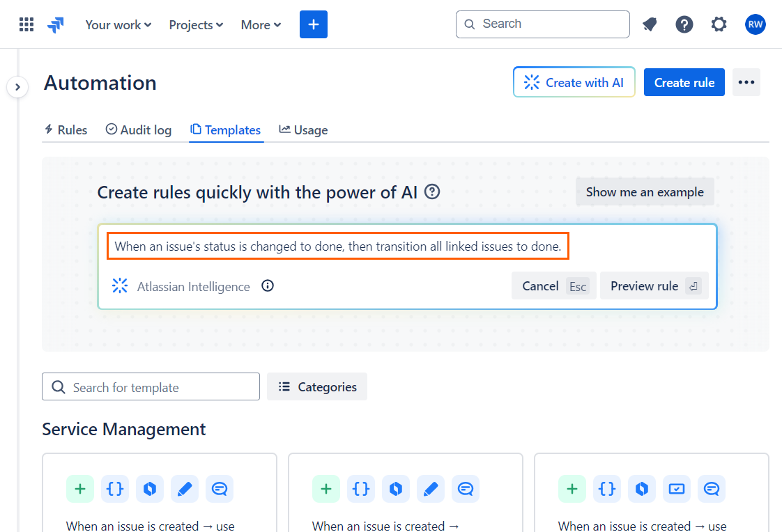Click the Search for template field

(150, 386)
